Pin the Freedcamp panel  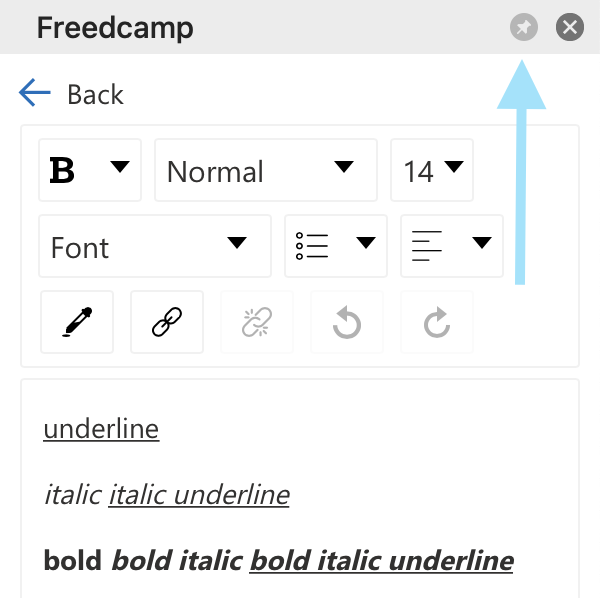tap(523, 27)
